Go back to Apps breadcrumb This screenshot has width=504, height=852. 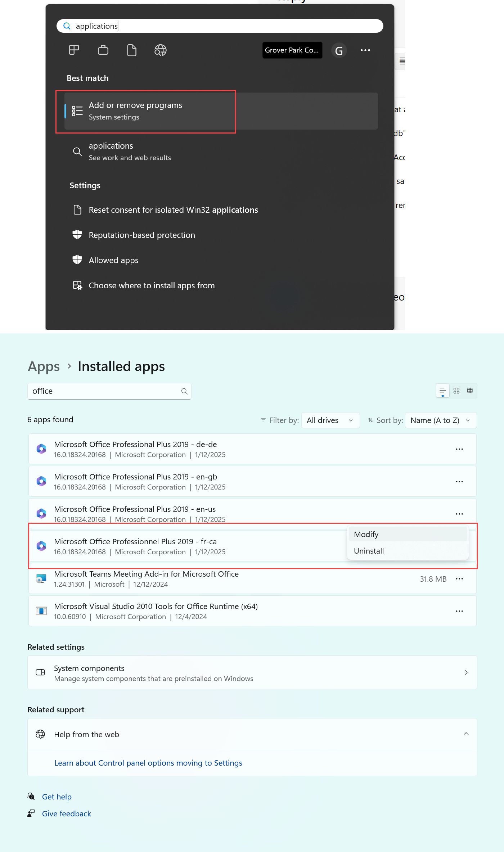coord(44,367)
